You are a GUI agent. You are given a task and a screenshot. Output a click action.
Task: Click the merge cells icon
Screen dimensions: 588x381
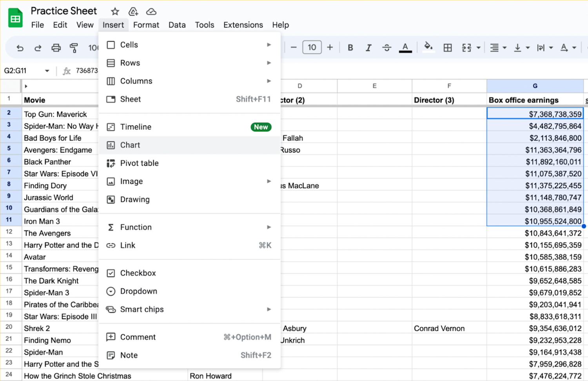click(466, 48)
